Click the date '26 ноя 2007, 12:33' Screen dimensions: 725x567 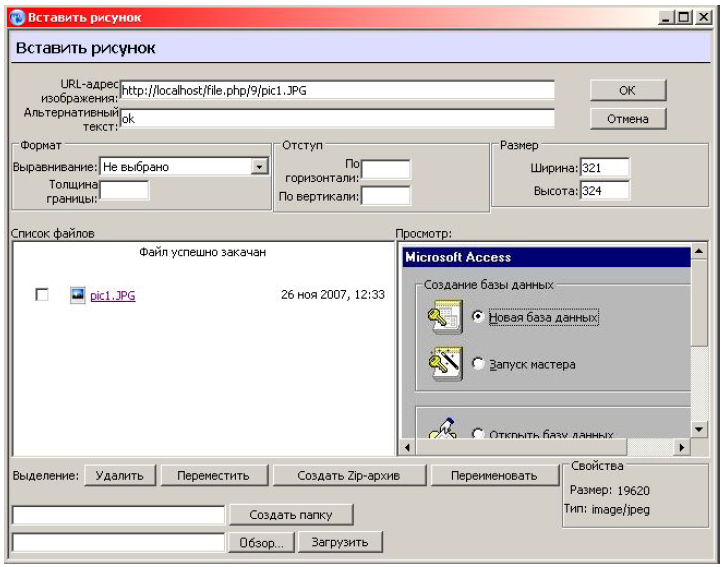click(333, 295)
